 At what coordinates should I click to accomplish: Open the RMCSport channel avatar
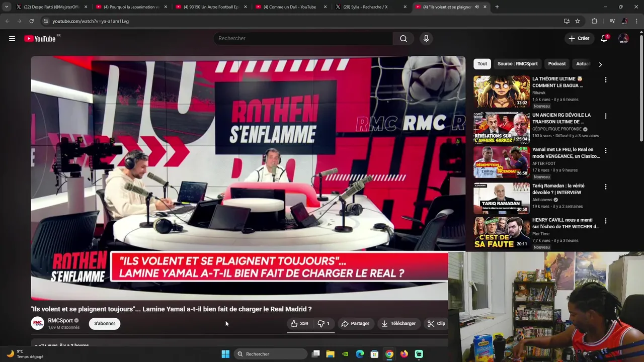[x=38, y=324]
